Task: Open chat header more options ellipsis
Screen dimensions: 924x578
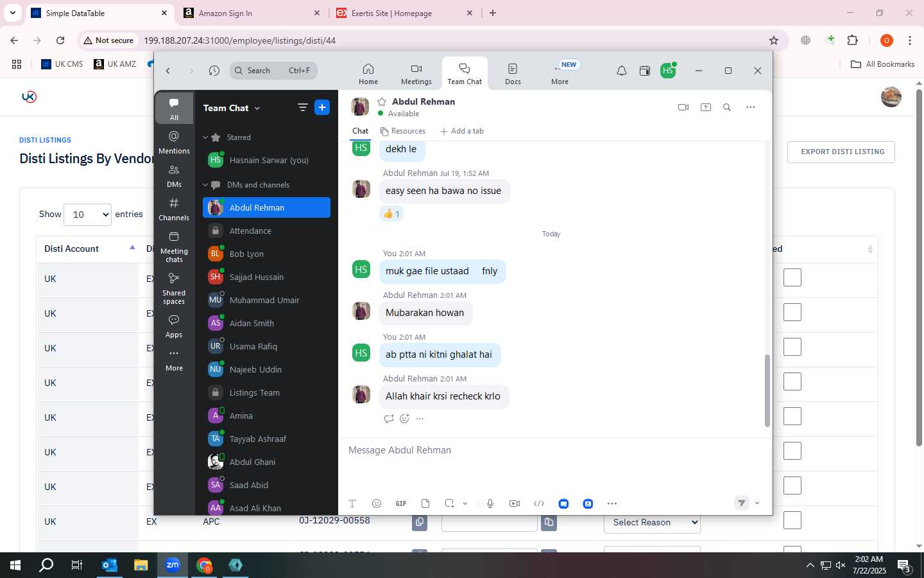Action: coord(751,107)
